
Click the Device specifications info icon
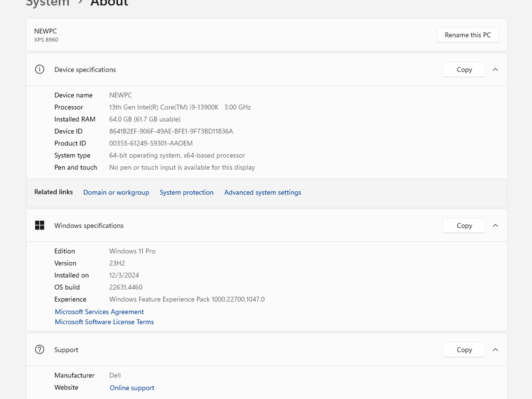39,69
